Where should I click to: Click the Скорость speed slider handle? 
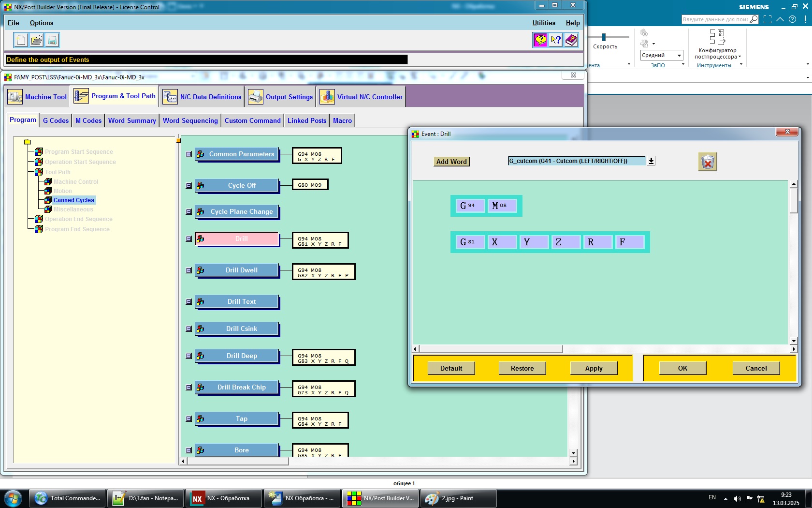pyautogui.click(x=603, y=37)
